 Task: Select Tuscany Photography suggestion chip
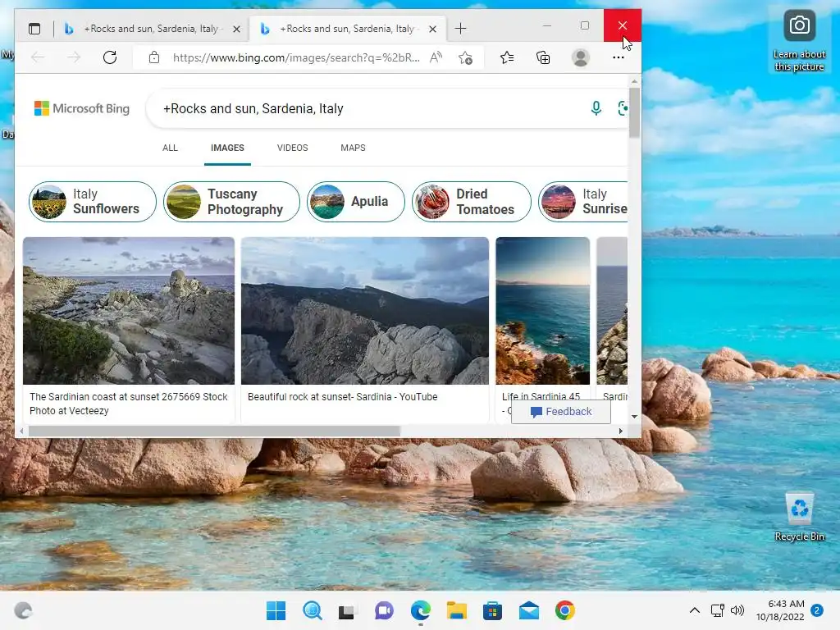coord(231,202)
